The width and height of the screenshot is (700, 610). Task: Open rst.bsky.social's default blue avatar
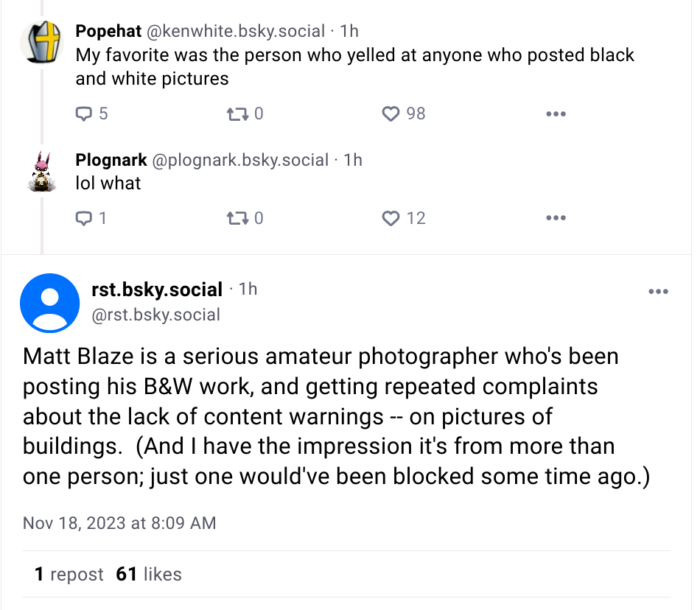50,303
